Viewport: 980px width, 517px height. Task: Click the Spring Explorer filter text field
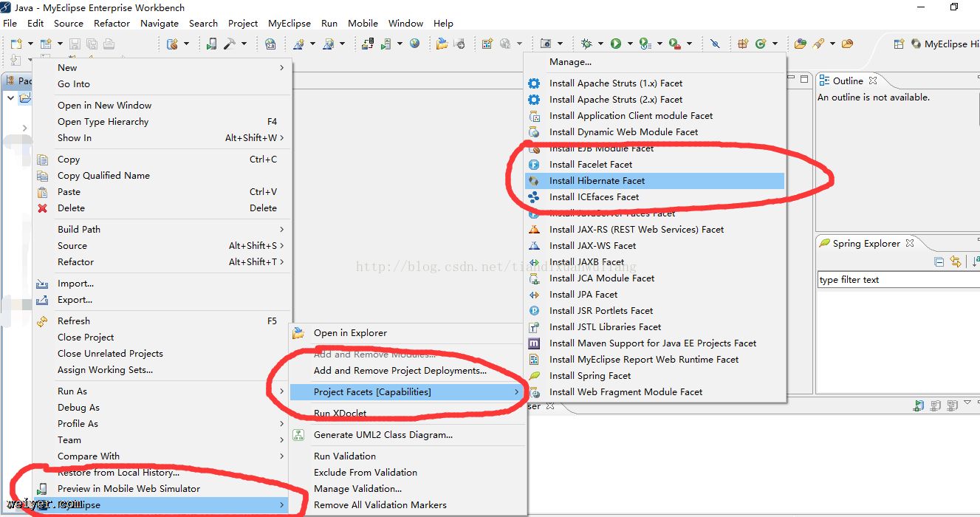click(899, 280)
